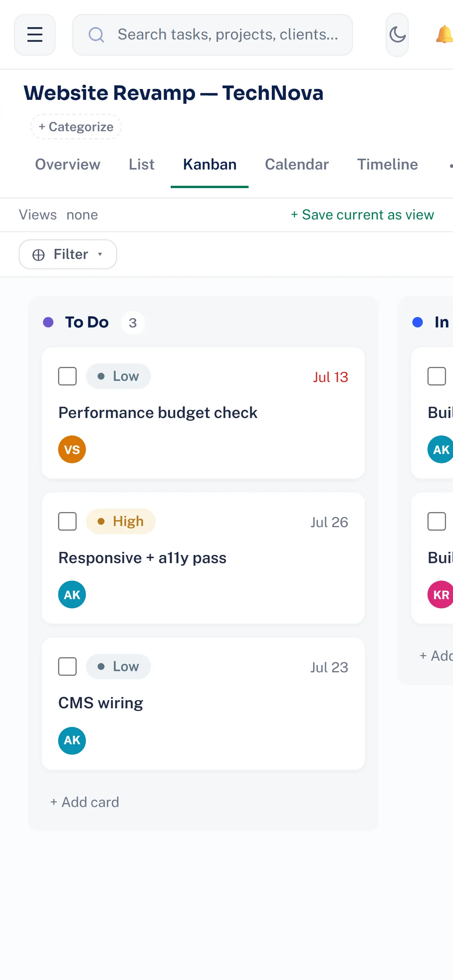Click Save current as view
This screenshot has width=453, height=980.
coord(362,215)
